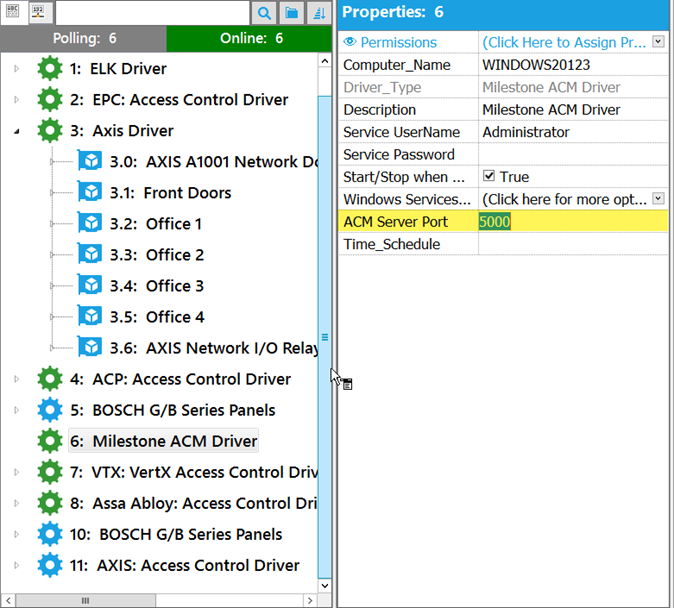The width and height of the screenshot is (674, 608).
Task: Select 3.6: AXIS Network I/O Relay item
Action: coord(214,348)
